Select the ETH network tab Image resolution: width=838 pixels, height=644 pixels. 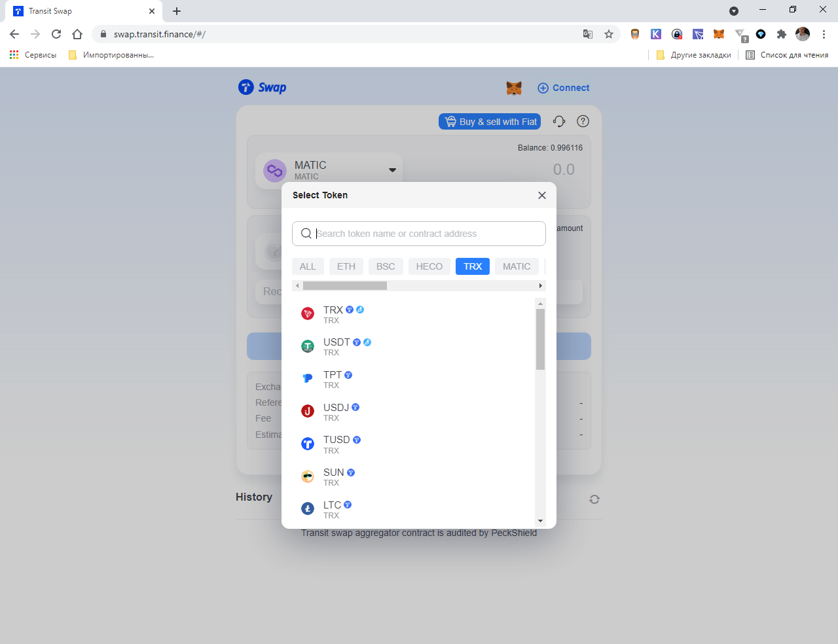tap(346, 266)
